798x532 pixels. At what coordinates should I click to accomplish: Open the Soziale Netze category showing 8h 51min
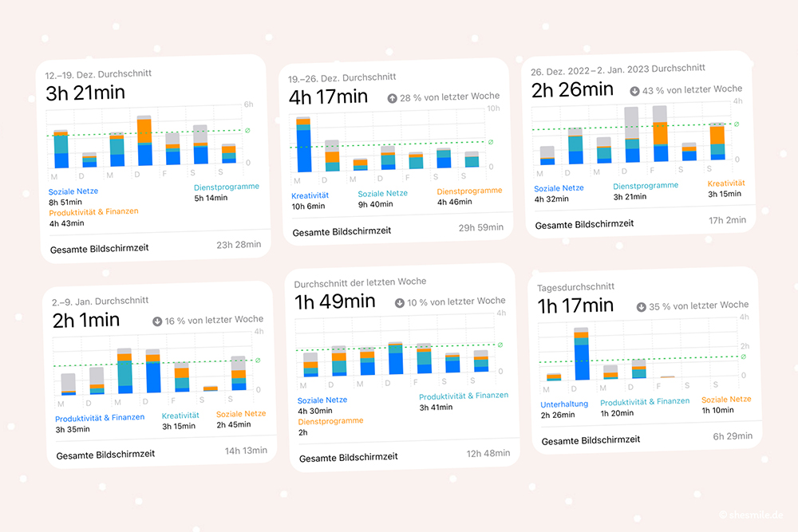73,197
